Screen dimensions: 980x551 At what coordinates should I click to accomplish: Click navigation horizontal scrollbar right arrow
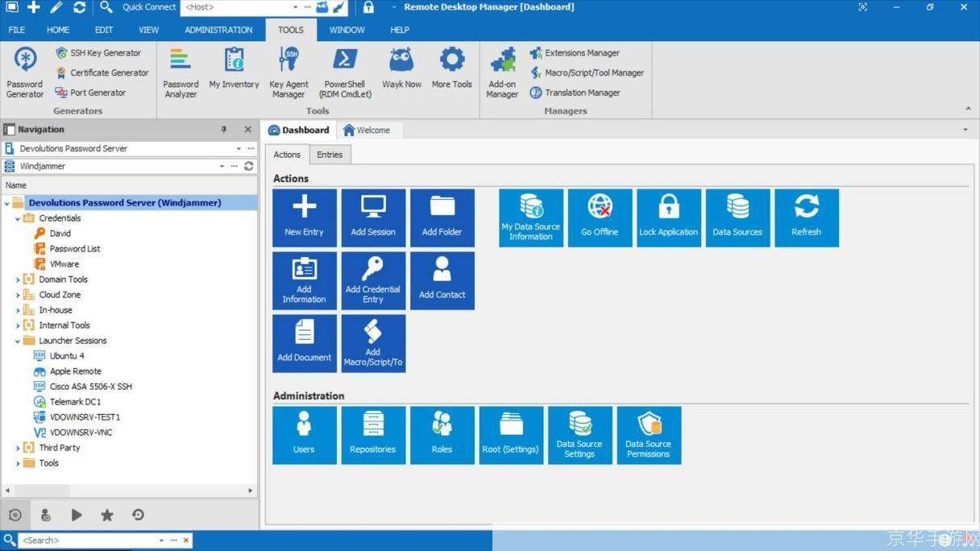[251, 490]
